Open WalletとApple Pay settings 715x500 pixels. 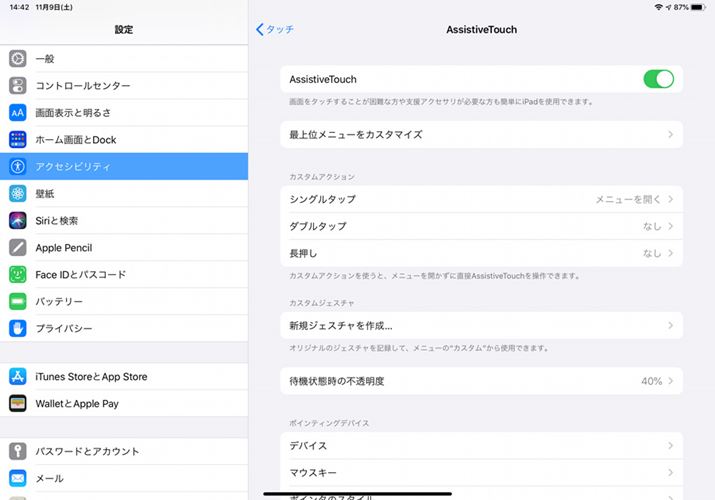pos(124,403)
